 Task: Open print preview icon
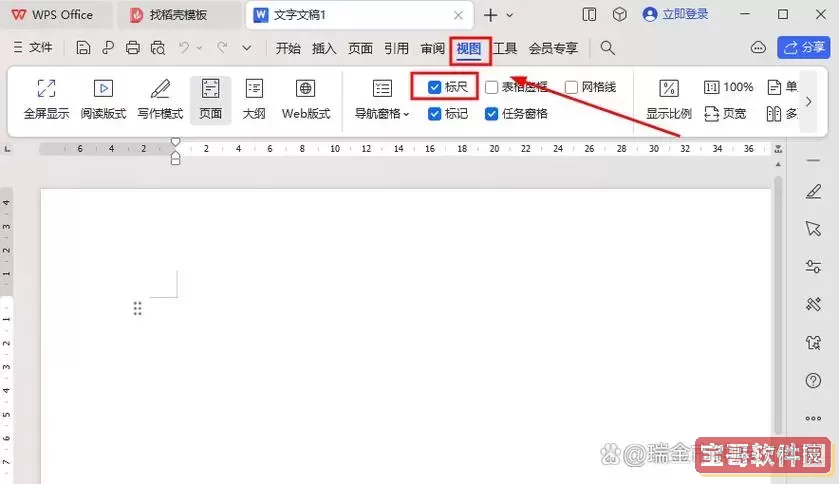click(x=158, y=48)
